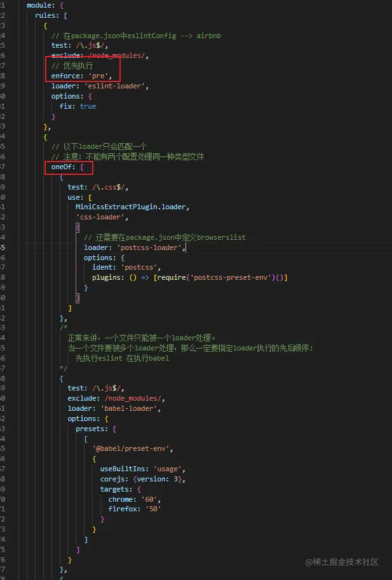The width and height of the screenshot is (392, 580).
Task: Click the loader: 'babel-loader' line
Action: [x=114, y=409]
